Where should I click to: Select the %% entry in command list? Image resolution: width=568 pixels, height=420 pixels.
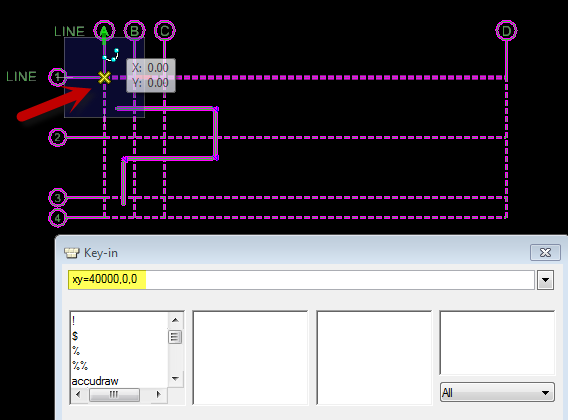pos(80,366)
